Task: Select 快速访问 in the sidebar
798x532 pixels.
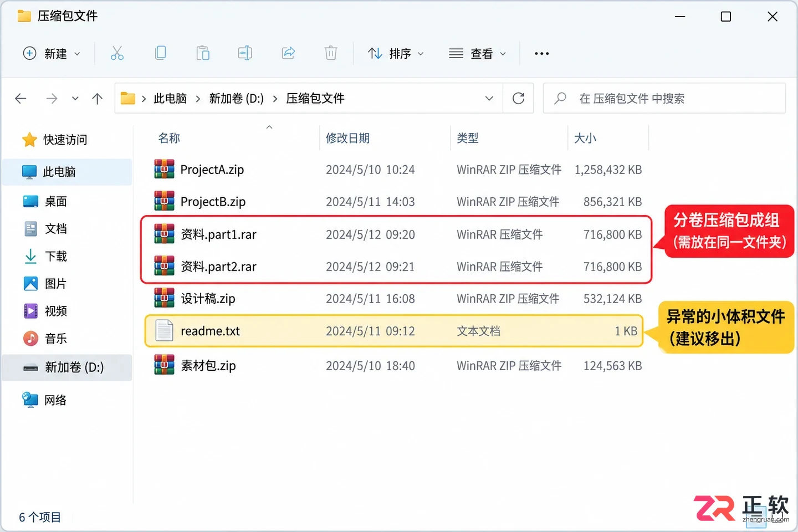Action: [x=54, y=140]
